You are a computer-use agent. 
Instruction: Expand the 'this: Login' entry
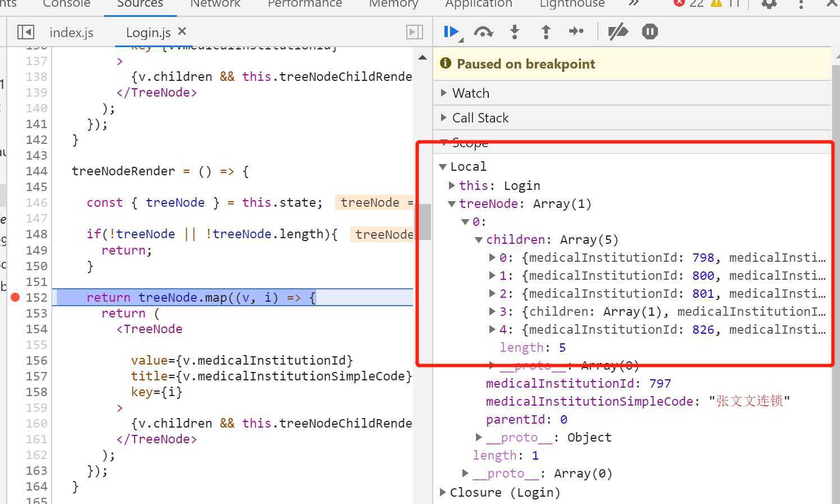point(452,185)
